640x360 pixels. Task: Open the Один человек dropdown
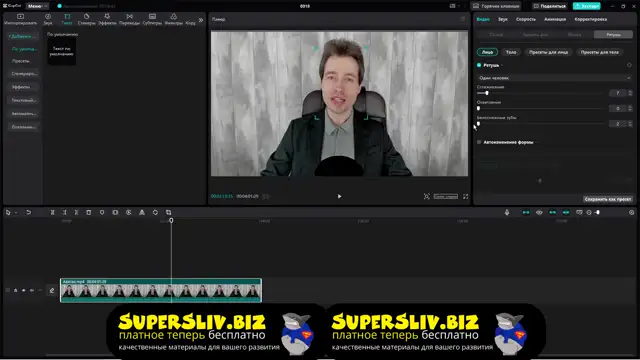coord(554,78)
